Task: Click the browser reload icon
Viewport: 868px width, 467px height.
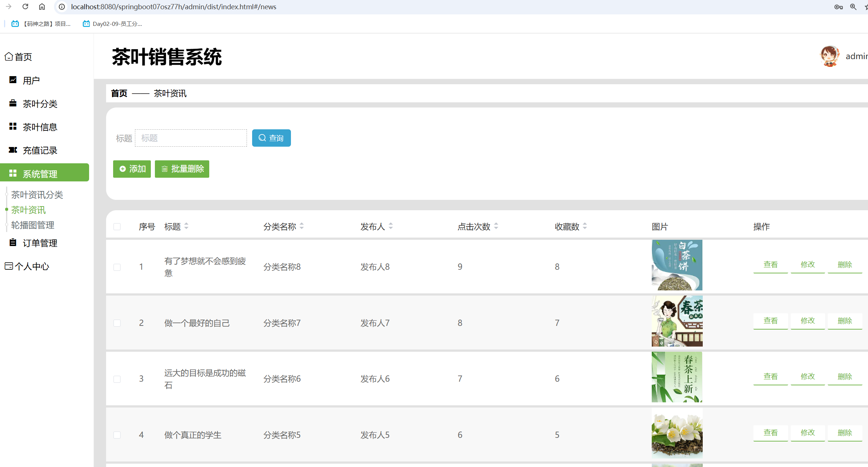Action: click(25, 7)
